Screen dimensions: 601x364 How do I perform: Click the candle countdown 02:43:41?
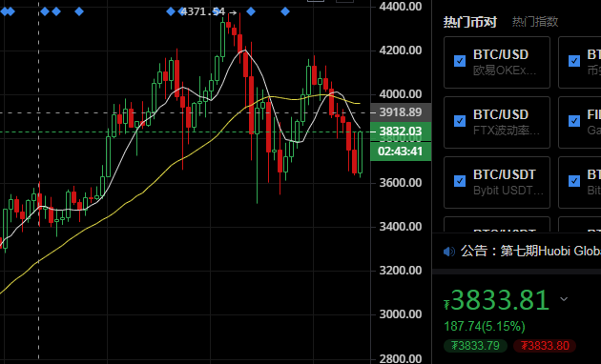(x=401, y=152)
